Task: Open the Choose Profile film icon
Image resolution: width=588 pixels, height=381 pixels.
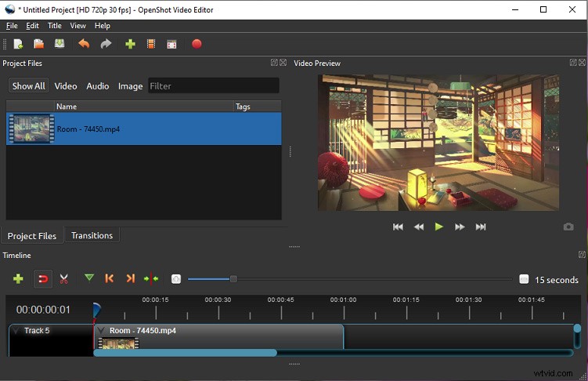Action: pyautogui.click(x=151, y=45)
